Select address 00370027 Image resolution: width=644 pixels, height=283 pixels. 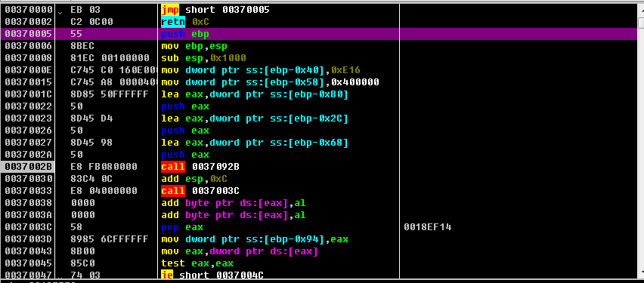[28, 143]
